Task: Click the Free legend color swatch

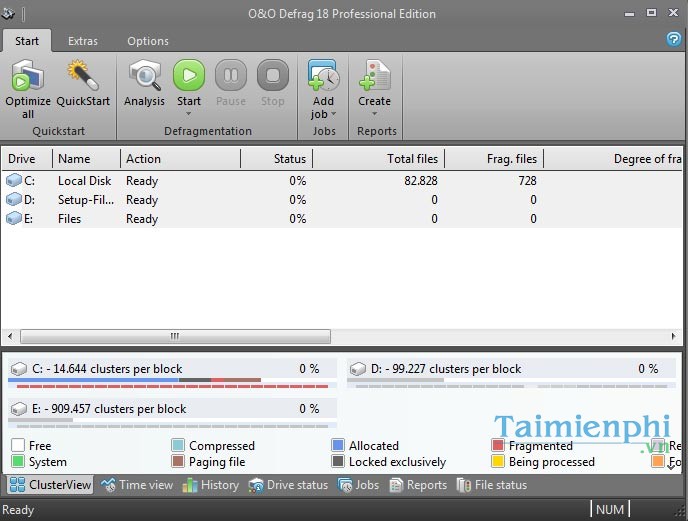Action: tap(18, 445)
